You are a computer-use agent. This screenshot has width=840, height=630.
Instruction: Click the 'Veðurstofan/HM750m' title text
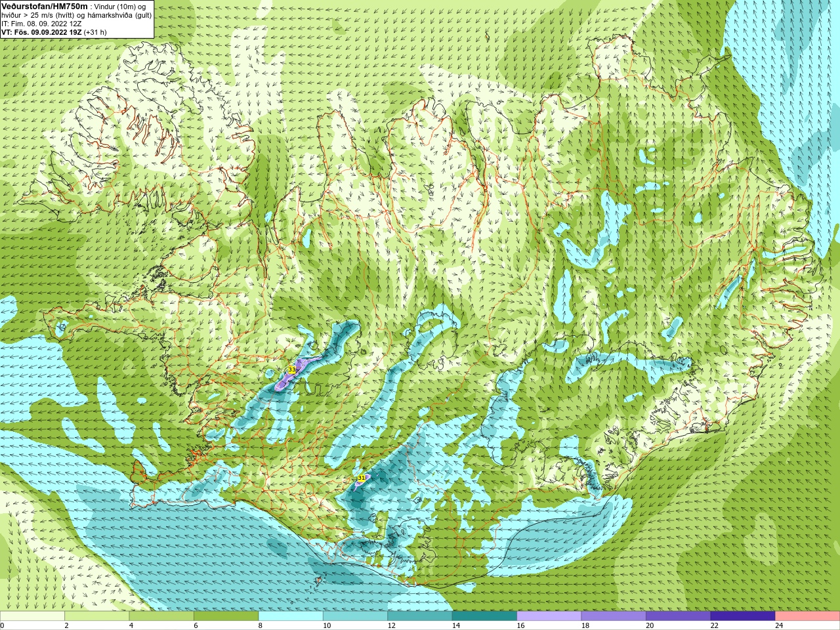[x=45, y=6]
